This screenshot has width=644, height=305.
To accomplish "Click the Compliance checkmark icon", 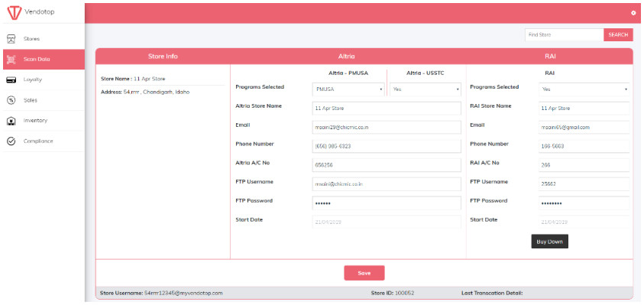I will (11, 141).
